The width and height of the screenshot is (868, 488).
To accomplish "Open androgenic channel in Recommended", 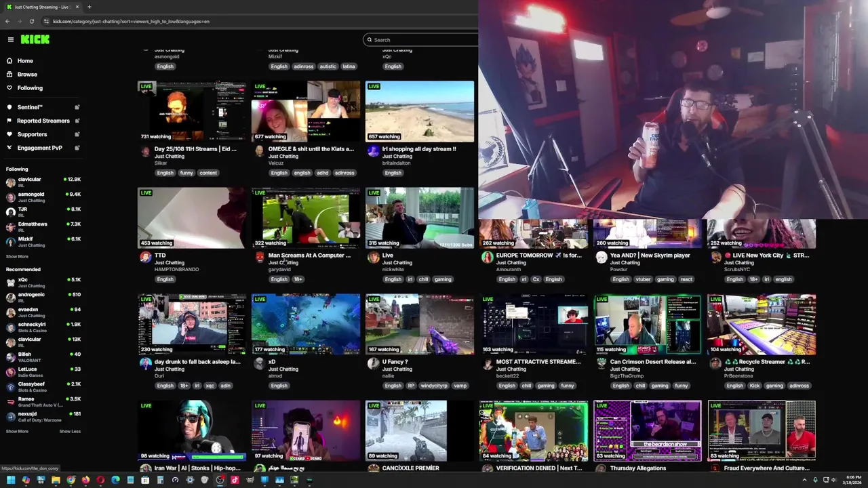I will (x=43, y=297).
